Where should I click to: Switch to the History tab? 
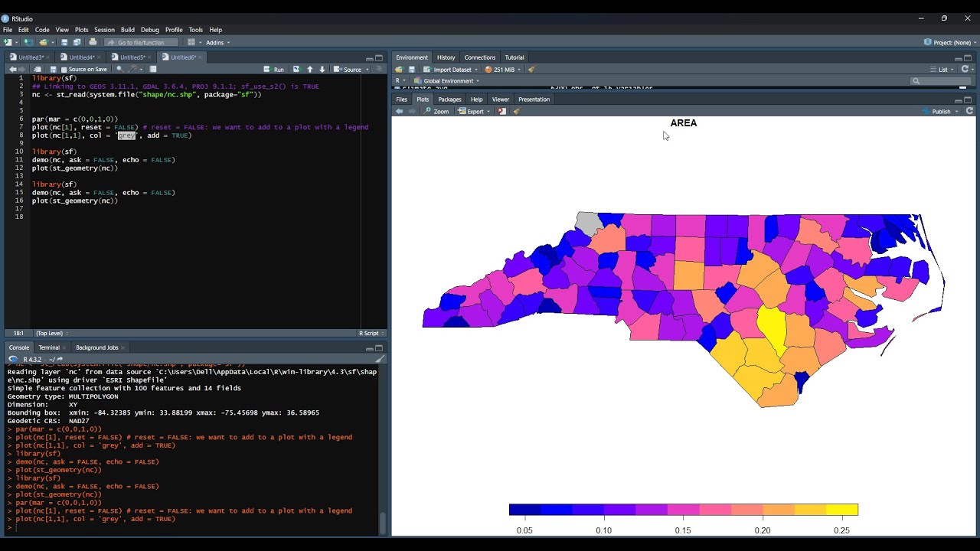click(446, 57)
